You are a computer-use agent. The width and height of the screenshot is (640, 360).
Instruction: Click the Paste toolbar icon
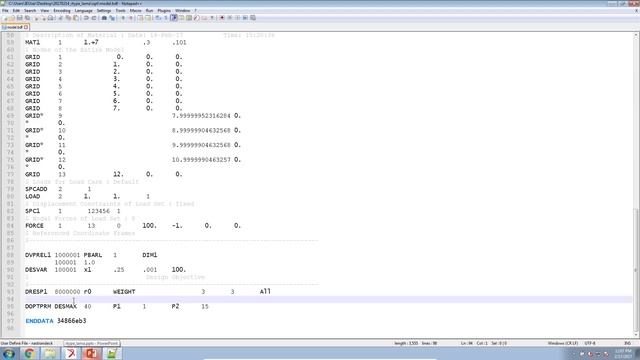point(76,18)
